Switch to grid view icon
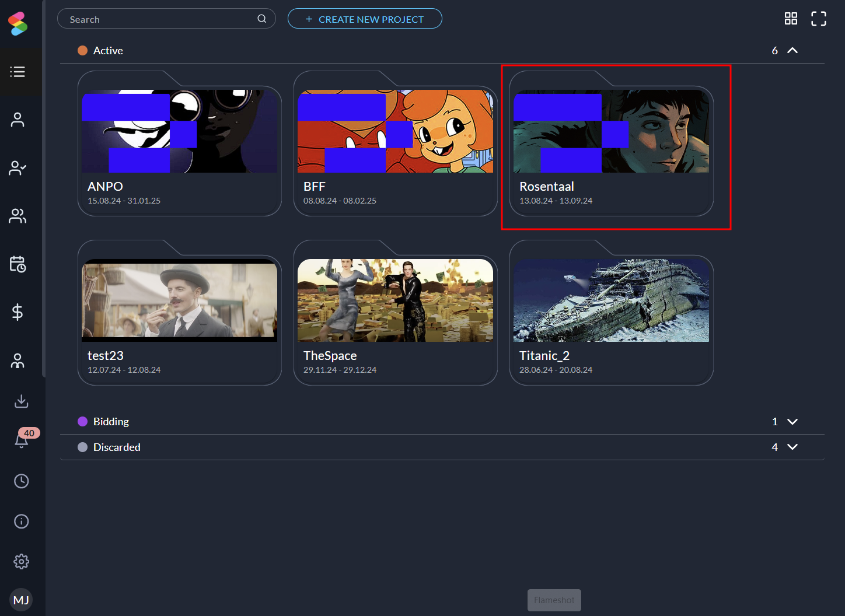This screenshot has height=616, width=845. click(x=791, y=19)
